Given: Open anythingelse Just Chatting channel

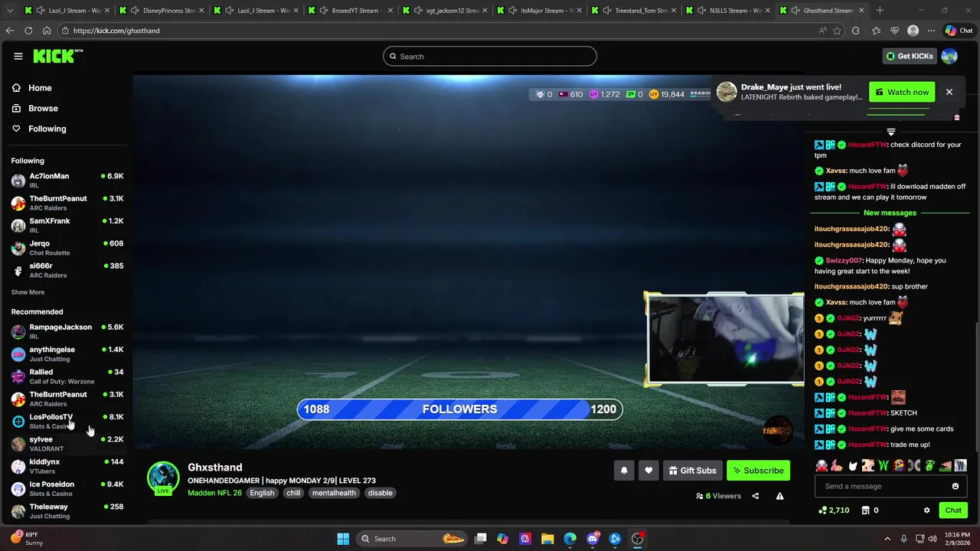Looking at the screenshot, I should point(67,354).
